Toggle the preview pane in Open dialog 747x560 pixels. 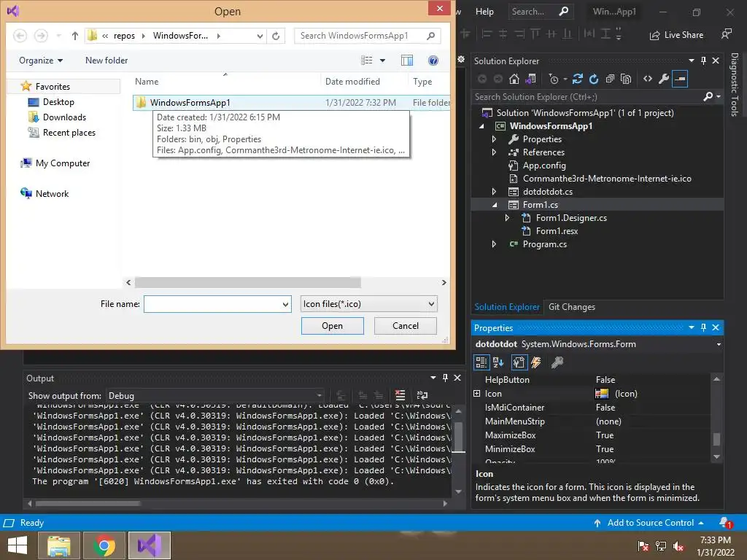[x=407, y=61]
